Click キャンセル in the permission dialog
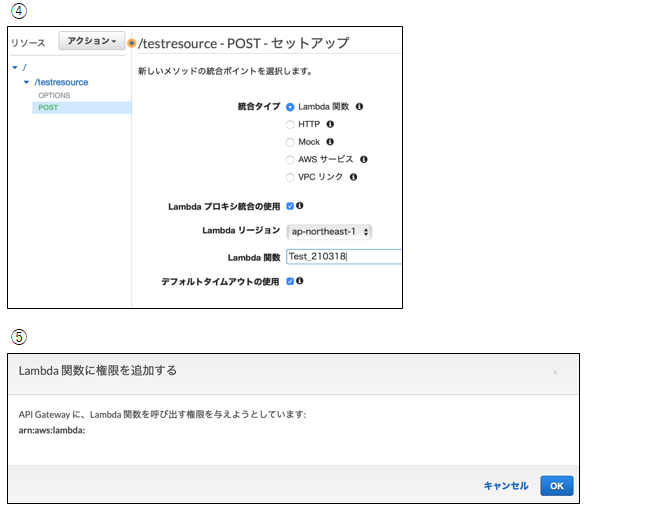 506,486
